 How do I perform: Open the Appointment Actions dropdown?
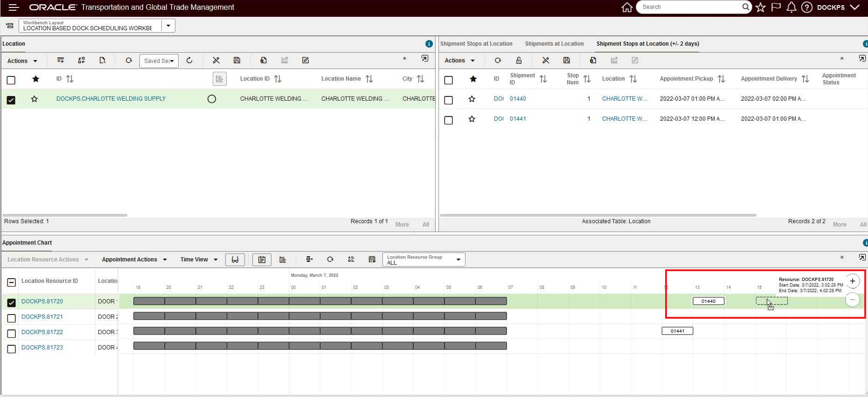134,260
